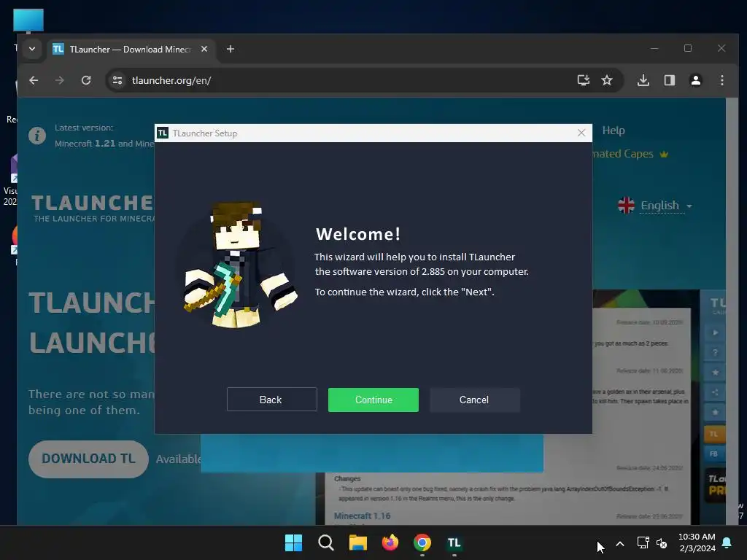Bookmark this page with the star icon
747x560 pixels.
(607, 80)
